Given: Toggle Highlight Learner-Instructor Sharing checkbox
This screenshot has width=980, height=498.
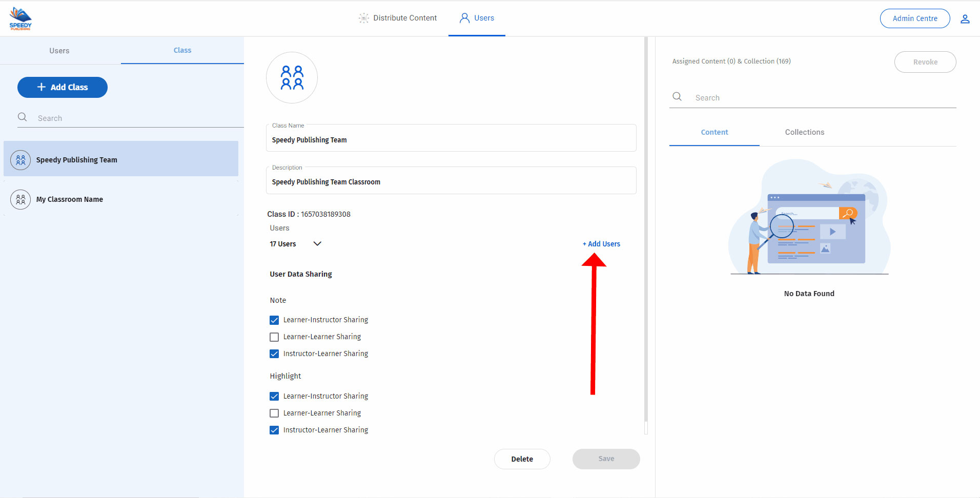Looking at the screenshot, I should click(x=274, y=397).
